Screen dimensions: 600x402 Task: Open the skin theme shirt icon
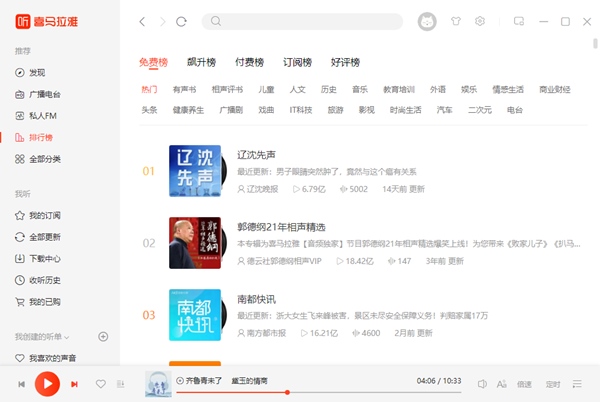(457, 21)
